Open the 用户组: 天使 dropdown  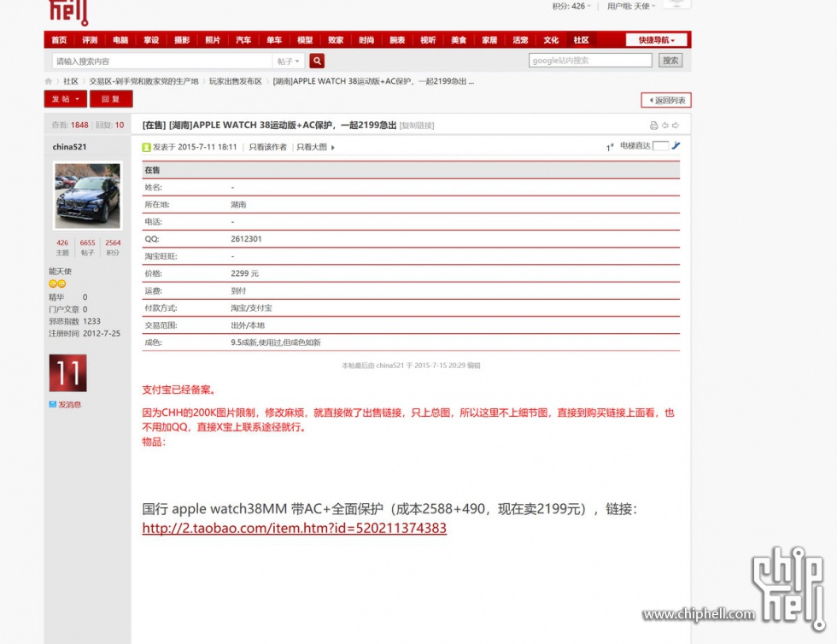click(631, 7)
